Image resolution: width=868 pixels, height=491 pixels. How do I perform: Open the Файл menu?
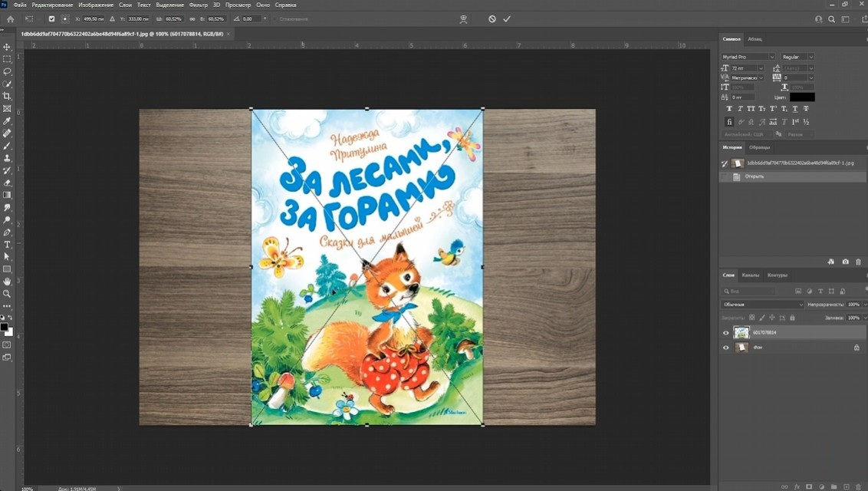(20, 5)
